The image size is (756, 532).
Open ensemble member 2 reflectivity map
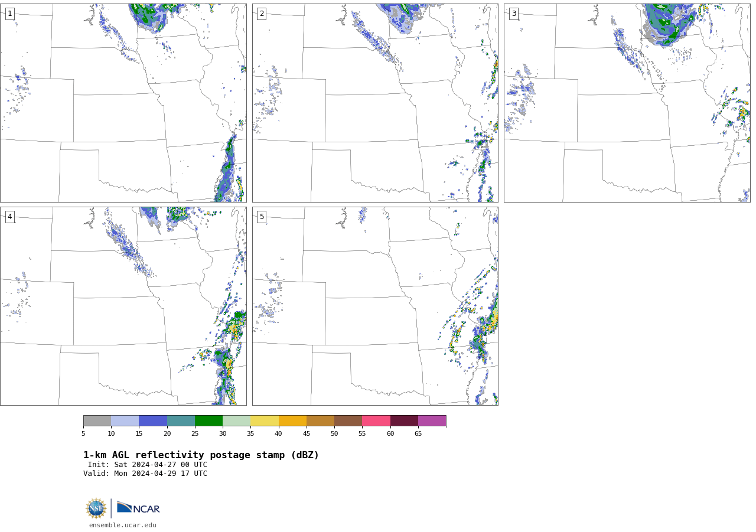point(375,103)
